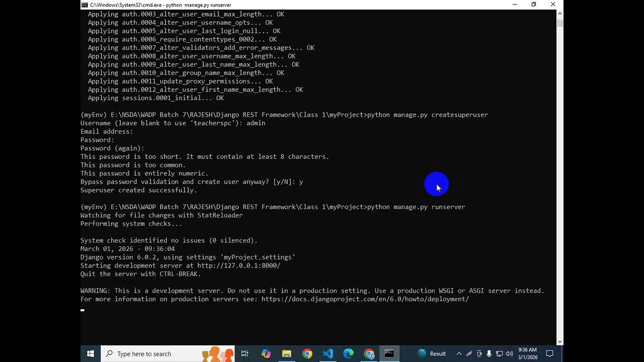This screenshot has height=362, width=644.
Task: Open the notifications action center
Action: coord(550,353)
